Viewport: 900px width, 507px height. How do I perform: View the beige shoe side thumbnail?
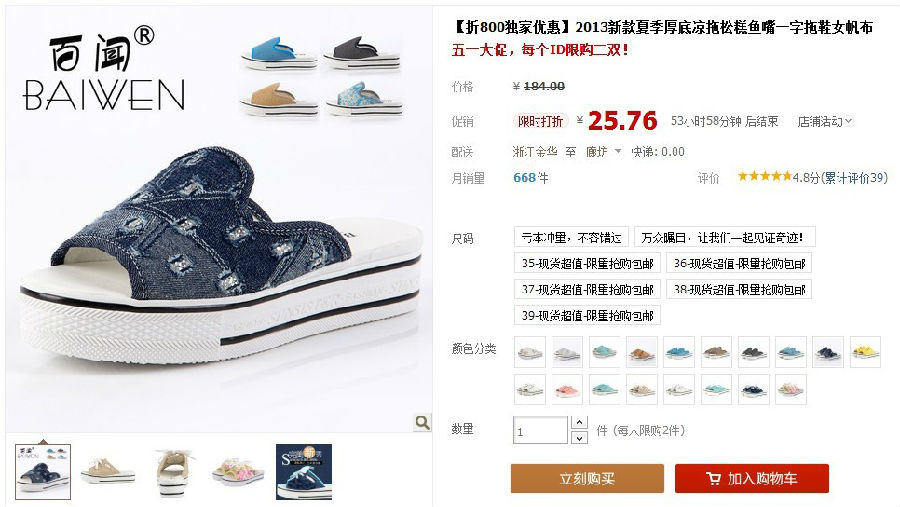point(107,471)
